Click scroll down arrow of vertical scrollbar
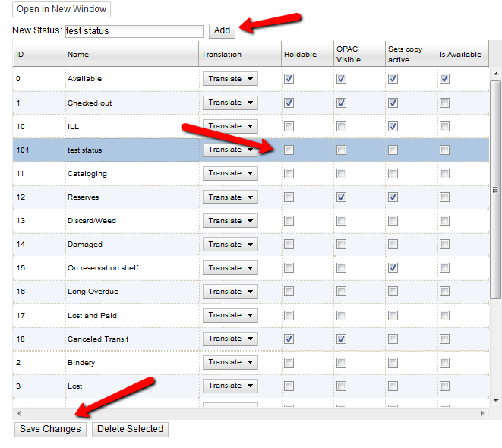Viewport: 502px width, 448px height. coord(496,399)
